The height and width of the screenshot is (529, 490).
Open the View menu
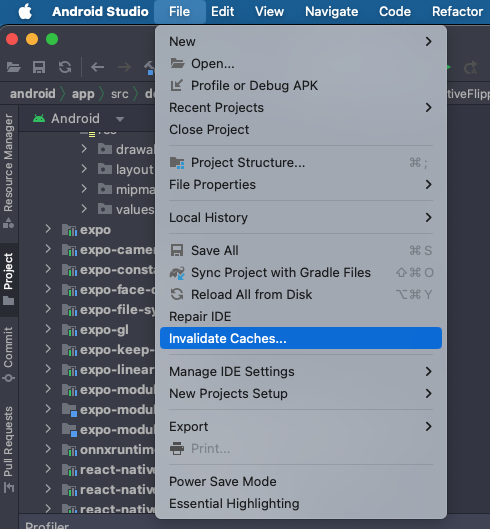269,11
